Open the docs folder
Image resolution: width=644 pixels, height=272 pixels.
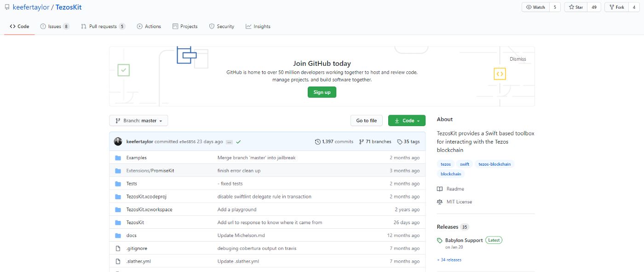pyautogui.click(x=132, y=235)
